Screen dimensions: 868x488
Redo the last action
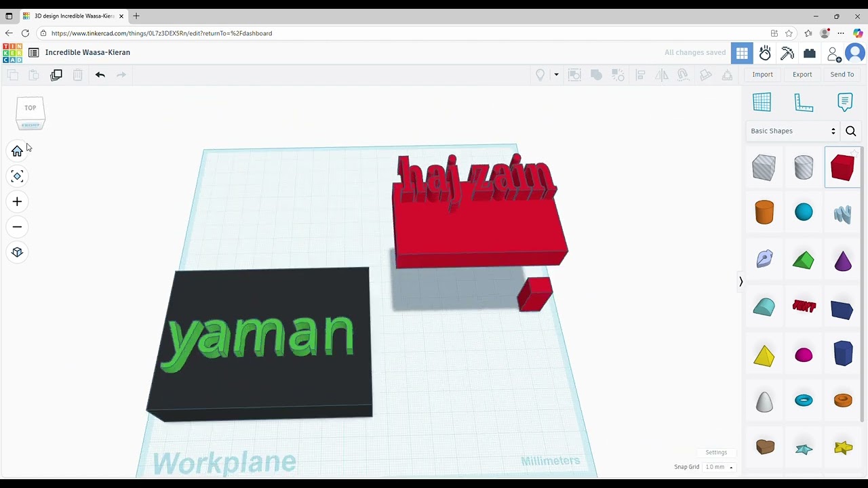(121, 75)
